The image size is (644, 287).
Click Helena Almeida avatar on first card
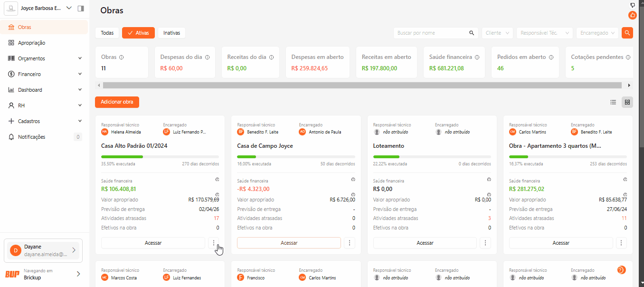pyautogui.click(x=105, y=132)
